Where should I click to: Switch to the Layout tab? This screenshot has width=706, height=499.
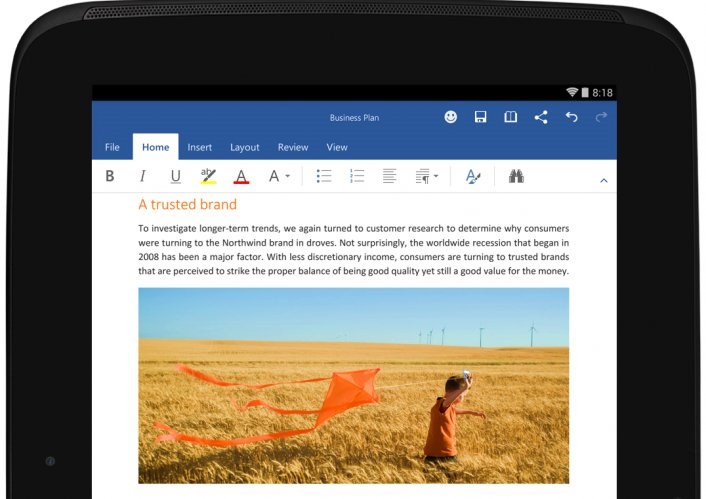pos(244,147)
